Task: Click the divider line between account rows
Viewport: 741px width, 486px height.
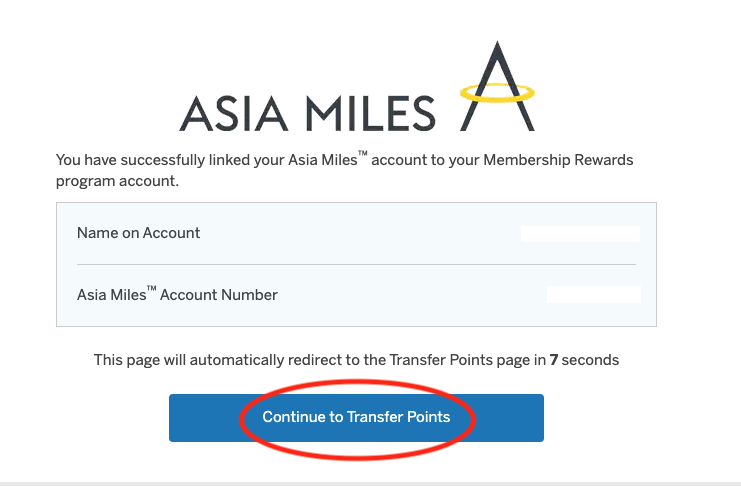Action: [356, 264]
